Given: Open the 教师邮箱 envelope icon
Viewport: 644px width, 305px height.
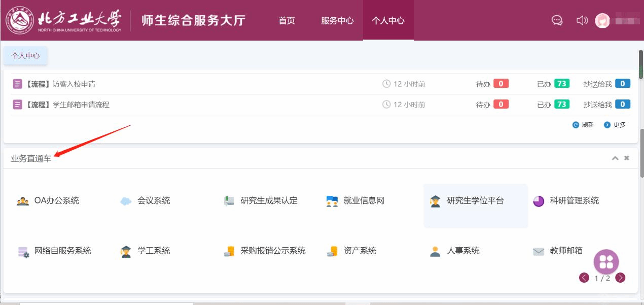Looking at the screenshot, I should pyautogui.click(x=539, y=251).
